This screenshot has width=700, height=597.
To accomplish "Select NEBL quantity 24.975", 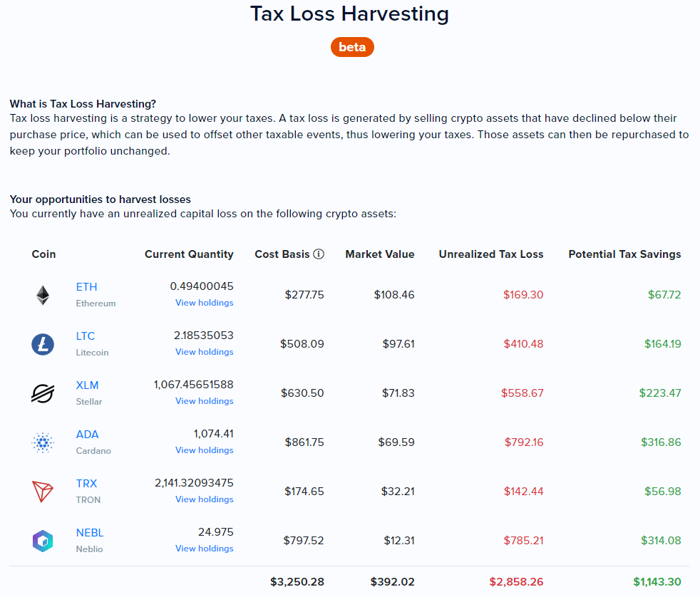I will coord(215,531).
